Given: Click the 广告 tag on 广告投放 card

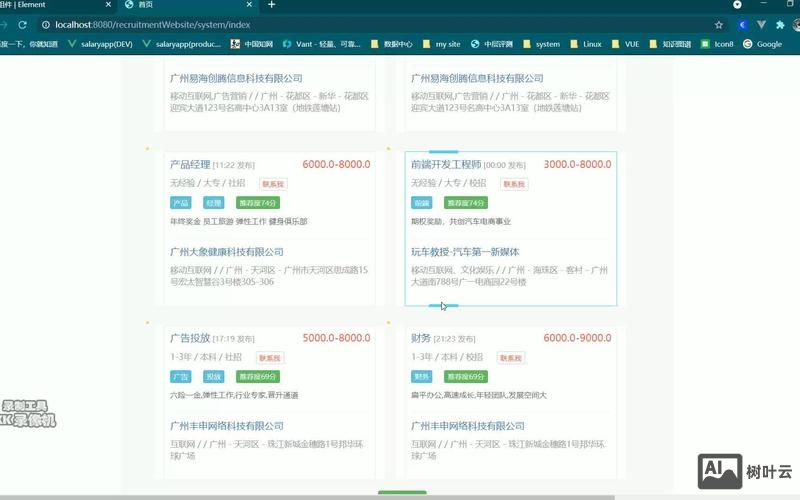Looking at the screenshot, I should tap(181, 377).
